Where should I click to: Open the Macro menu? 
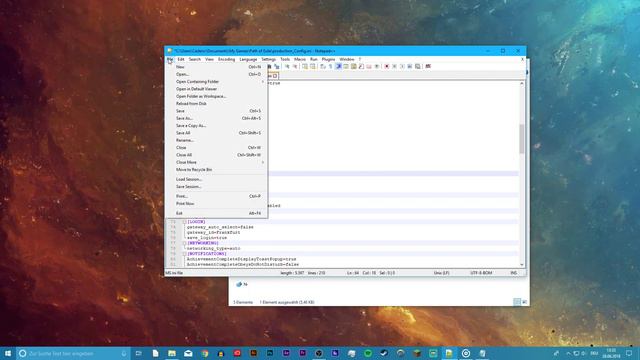(x=300, y=60)
